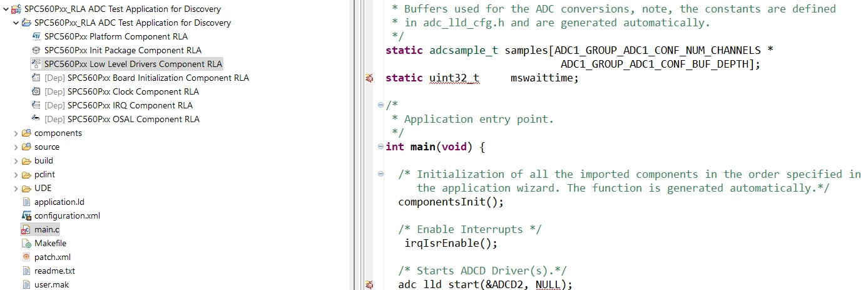This screenshot has height=290, width=868.
Task: Click the readme.txt file icon
Action: (26, 271)
